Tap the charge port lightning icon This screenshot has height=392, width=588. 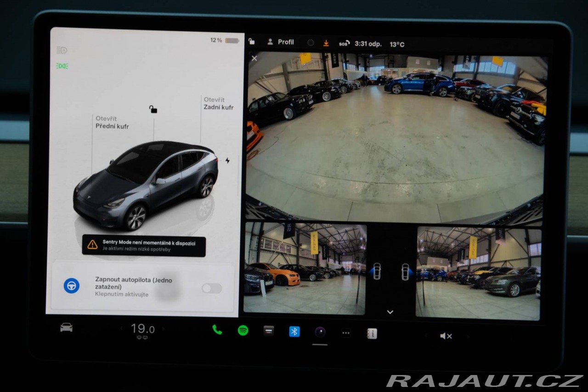(x=227, y=161)
